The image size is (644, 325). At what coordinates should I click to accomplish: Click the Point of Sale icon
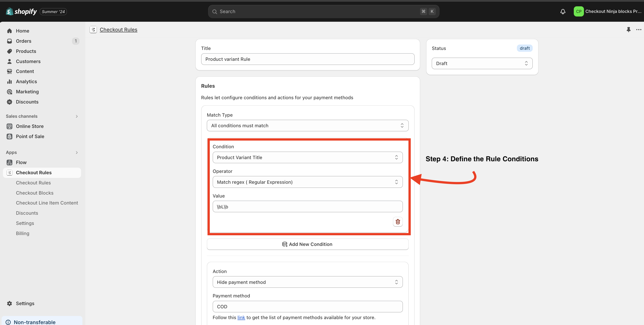coord(9,136)
